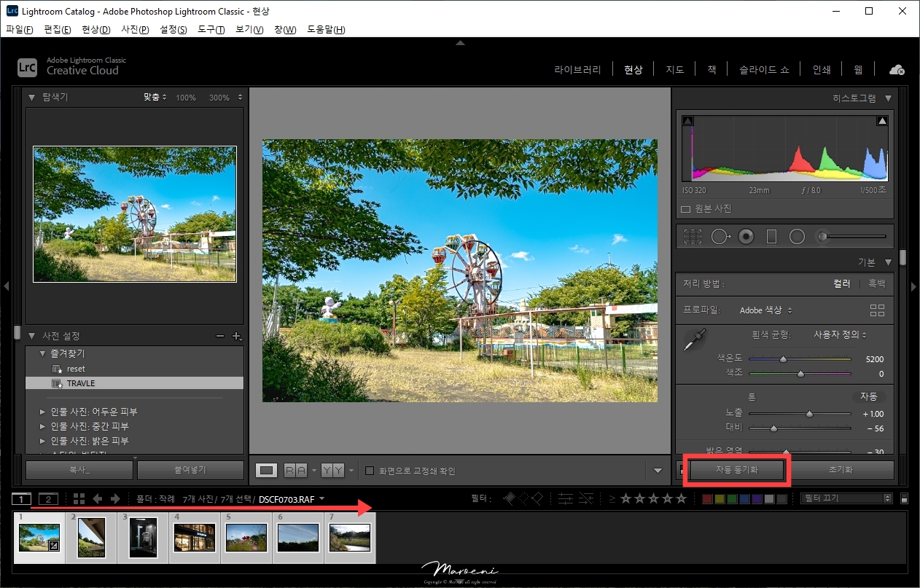Click the 자동 동기화 button
Image resolution: width=920 pixels, height=588 pixels.
736,470
